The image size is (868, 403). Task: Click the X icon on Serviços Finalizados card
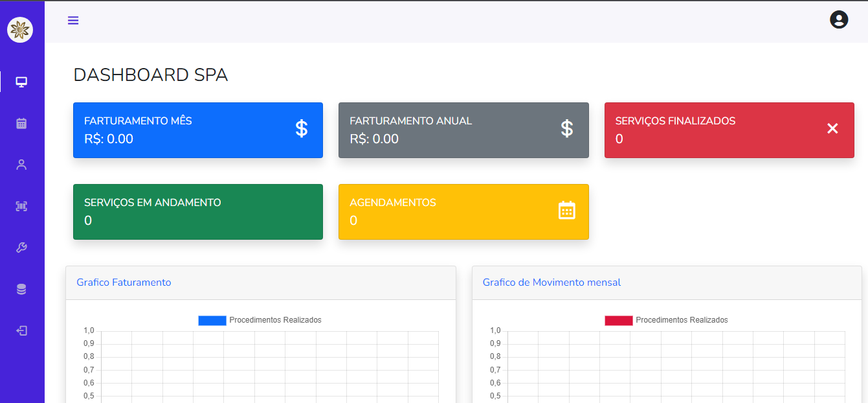pos(832,128)
